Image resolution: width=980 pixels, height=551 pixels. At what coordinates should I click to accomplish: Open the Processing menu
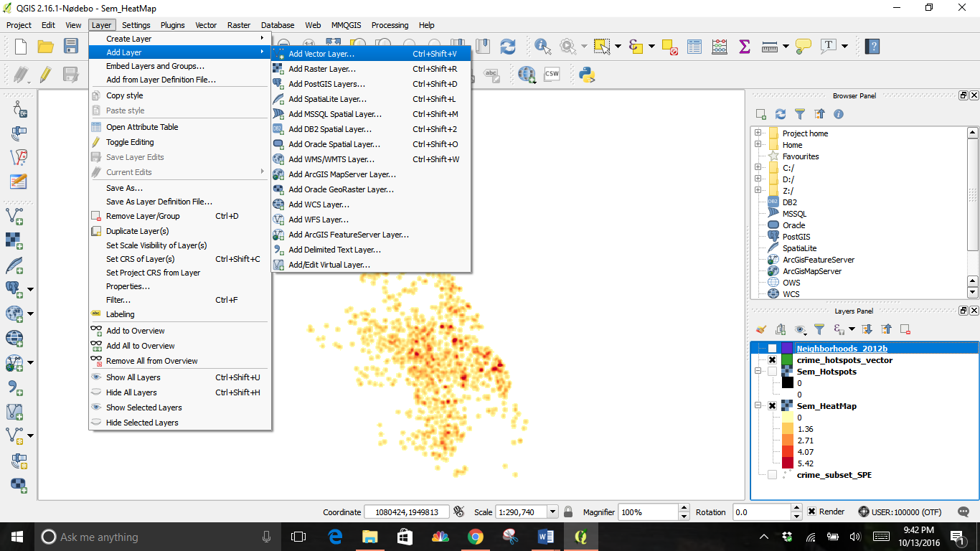pos(390,25)
